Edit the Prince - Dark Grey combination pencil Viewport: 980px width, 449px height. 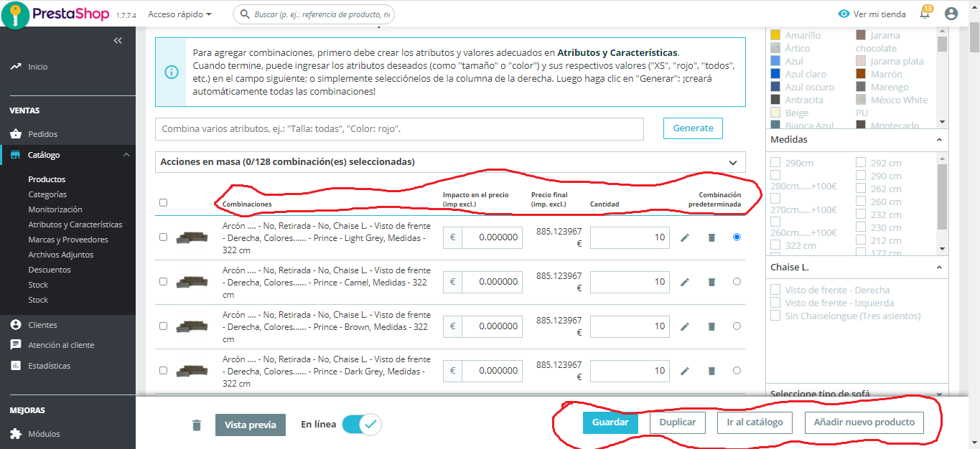tap(685, 371)
